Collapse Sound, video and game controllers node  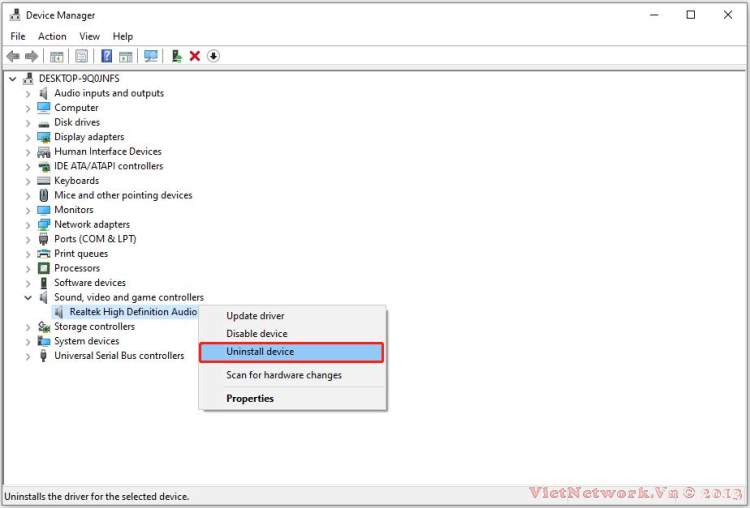click(28, 297)
